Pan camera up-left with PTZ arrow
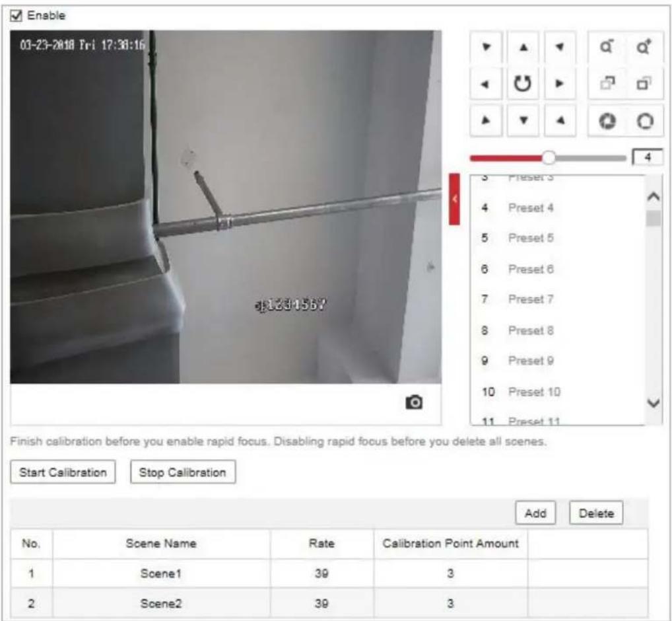Image resolution: width=672 pixels, height=621 pixels. point(486,47)
